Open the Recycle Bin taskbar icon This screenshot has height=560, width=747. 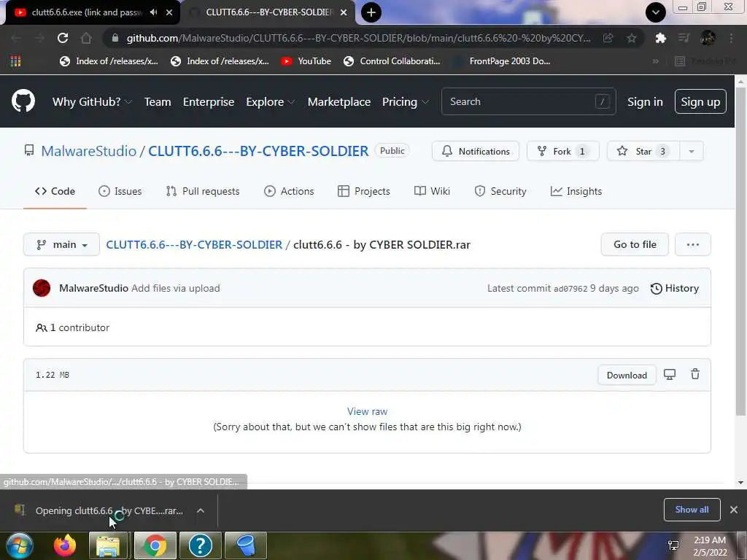(x=246, y=545)
